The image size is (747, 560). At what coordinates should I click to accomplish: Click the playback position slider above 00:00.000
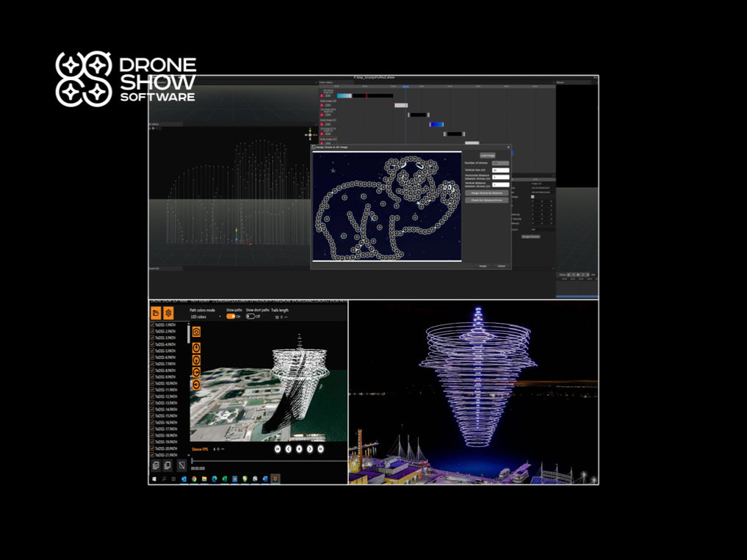tap(192, 459)
